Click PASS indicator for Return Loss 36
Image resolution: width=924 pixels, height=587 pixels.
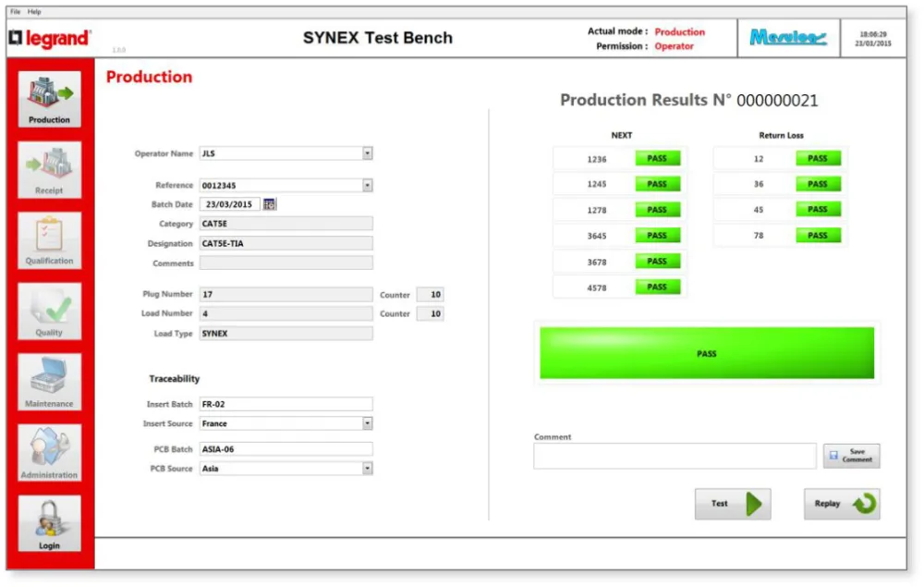coord(818,184)
